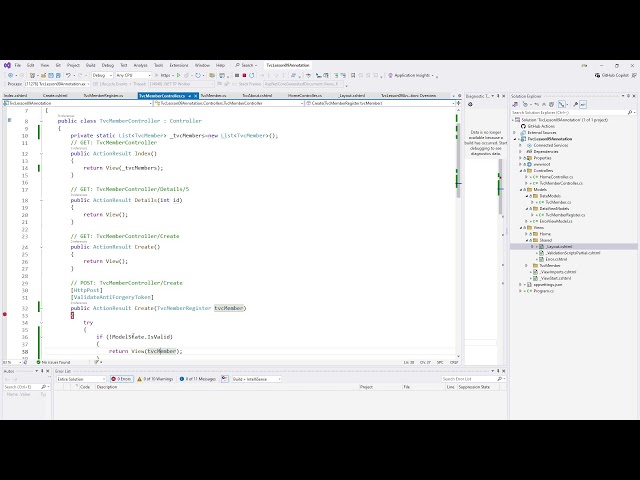Click the Save All toolbar icon

[x=58, y=76]
